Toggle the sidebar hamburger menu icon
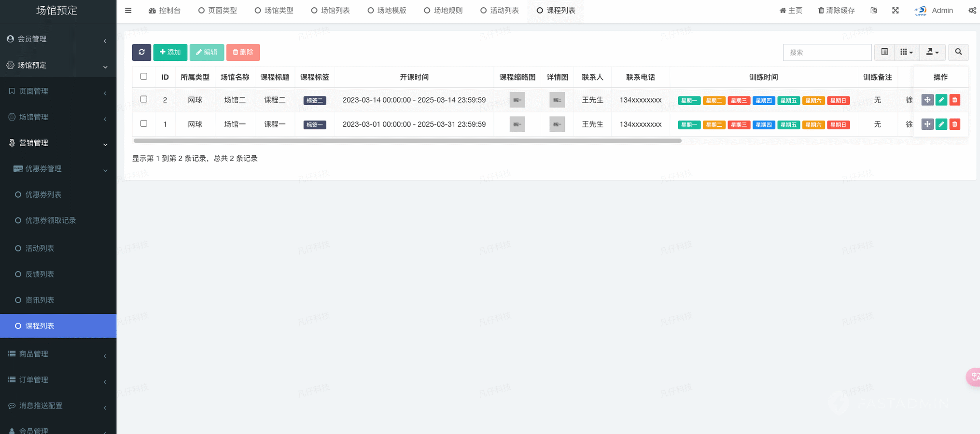The image size is (980, 434). pos(128,11)
